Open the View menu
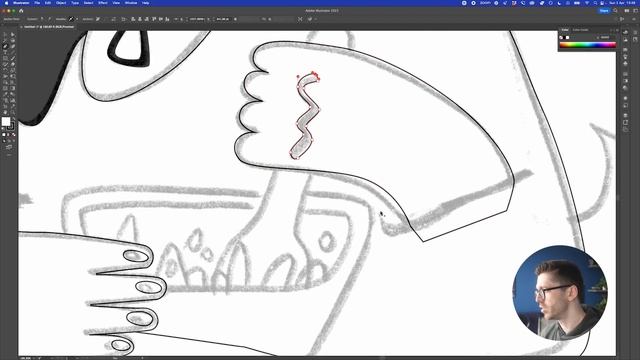 [x=116, y=3]
